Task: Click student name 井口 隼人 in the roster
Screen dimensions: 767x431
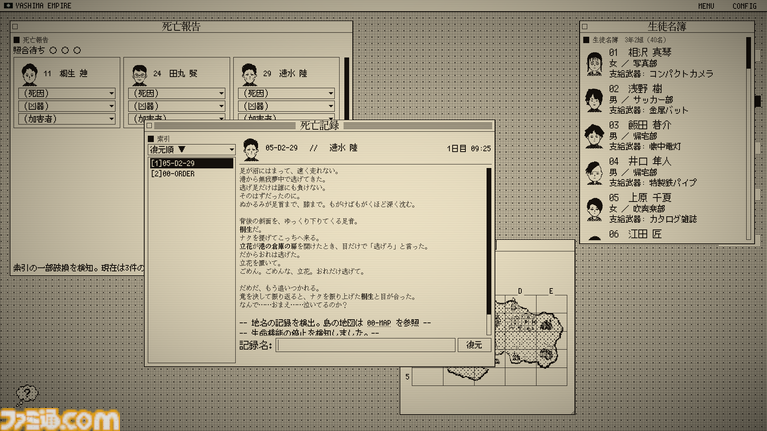Action: tap(650, 161)
